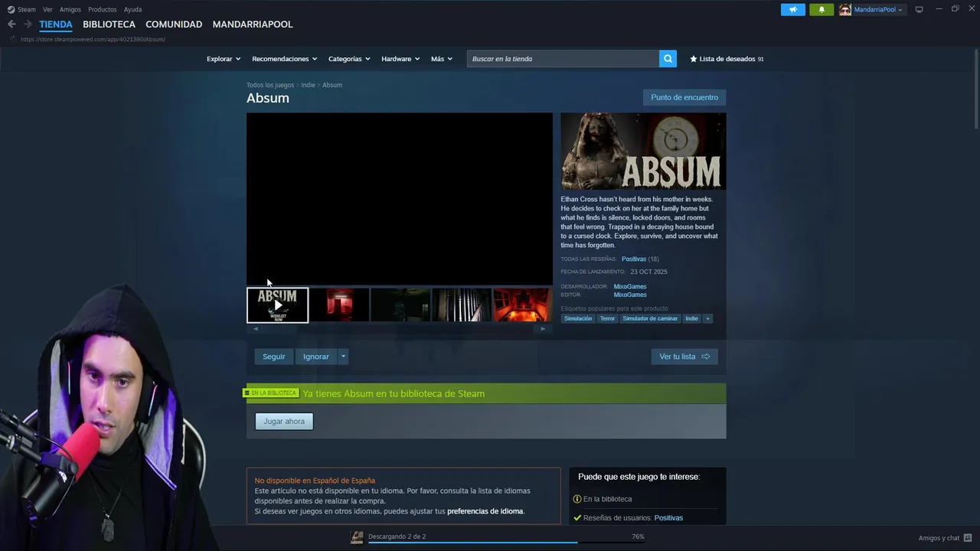Open the Categorías dropdown
Image resolution: width=980 pixels, height=551 pixels.
point(349,59)
